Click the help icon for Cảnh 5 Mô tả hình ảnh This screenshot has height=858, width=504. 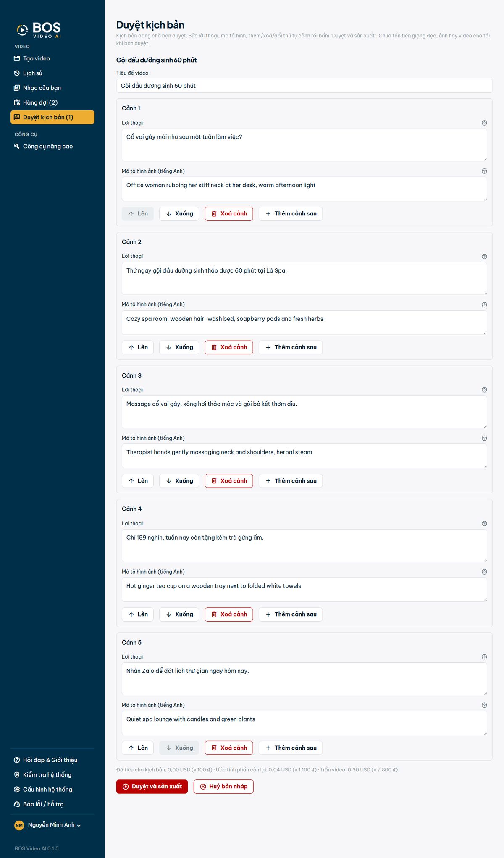[x=484, y=705]
